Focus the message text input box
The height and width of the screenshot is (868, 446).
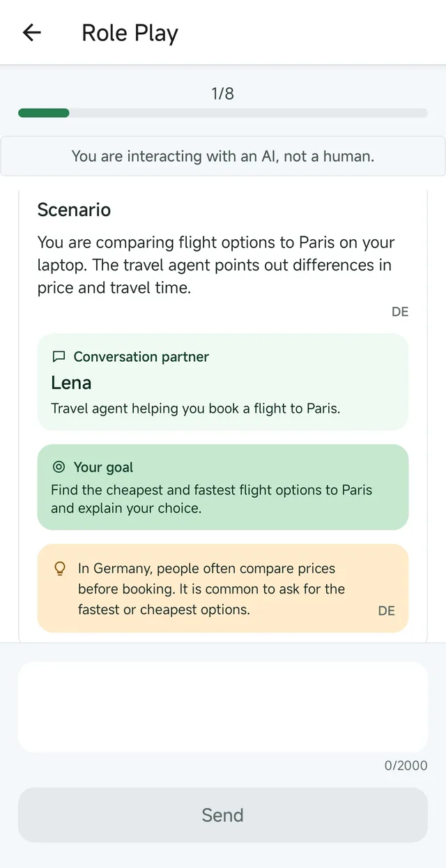point(223,706)
